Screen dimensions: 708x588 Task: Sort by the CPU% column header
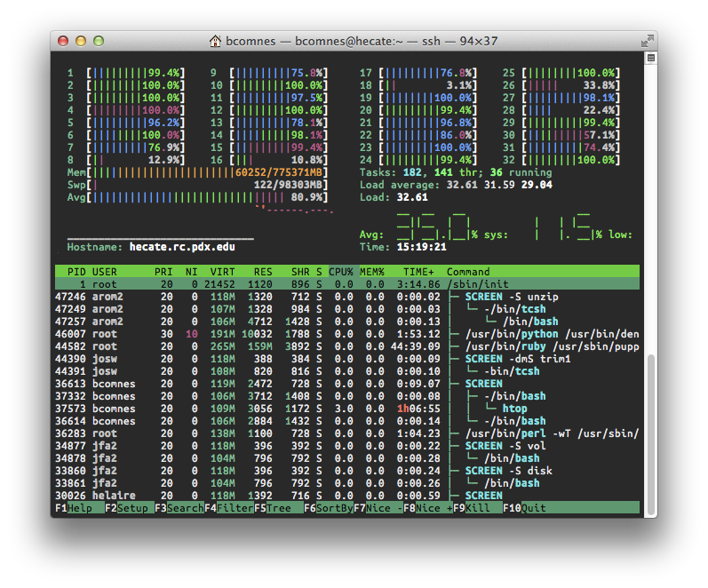point(341,272)
